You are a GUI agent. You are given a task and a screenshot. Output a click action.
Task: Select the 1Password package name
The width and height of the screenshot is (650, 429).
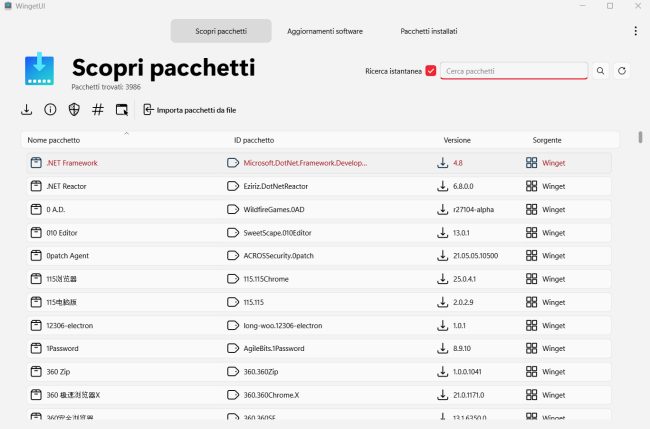point(62,349)
